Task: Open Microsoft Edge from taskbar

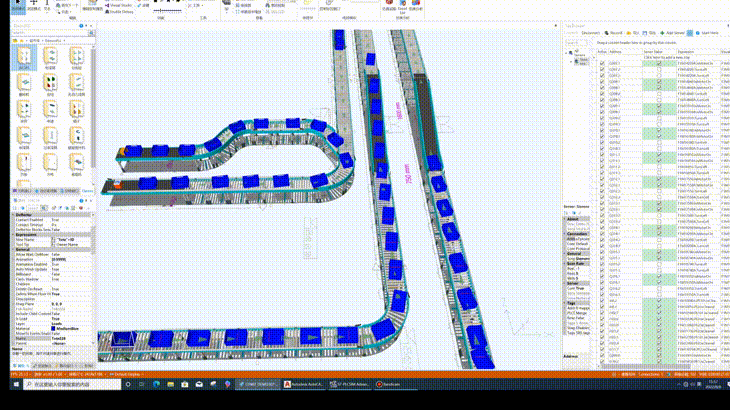Action: click(156, 384)
